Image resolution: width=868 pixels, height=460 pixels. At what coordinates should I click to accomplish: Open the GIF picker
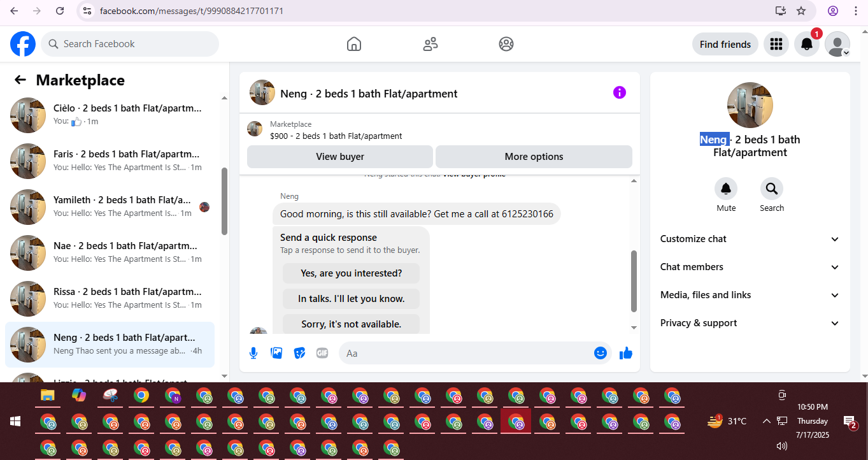coord(322,353)
